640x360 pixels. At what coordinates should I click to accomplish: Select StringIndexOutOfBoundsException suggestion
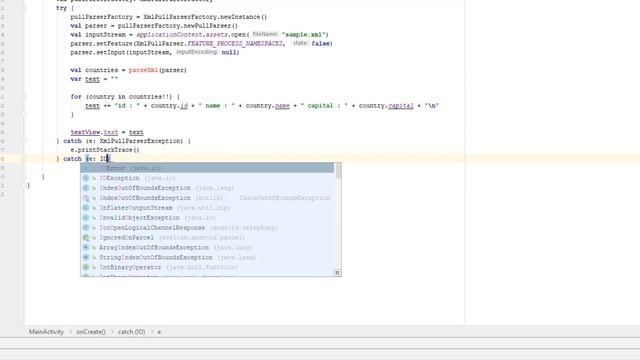(207, 257)
